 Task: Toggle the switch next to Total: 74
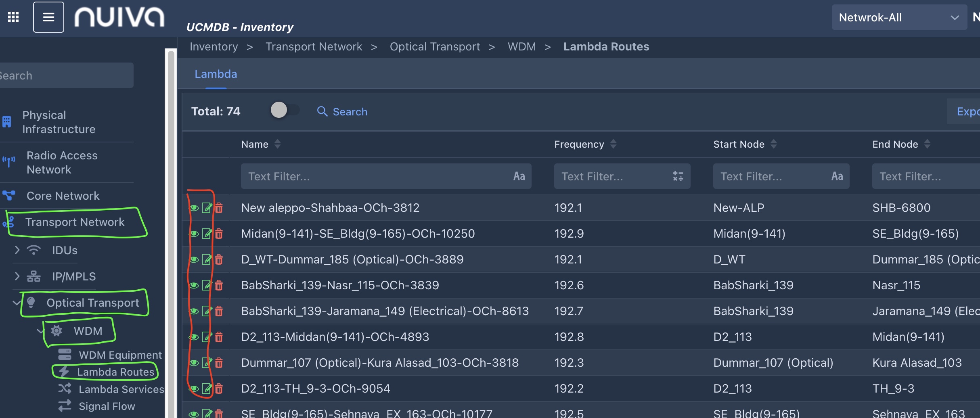pos(285,110)
